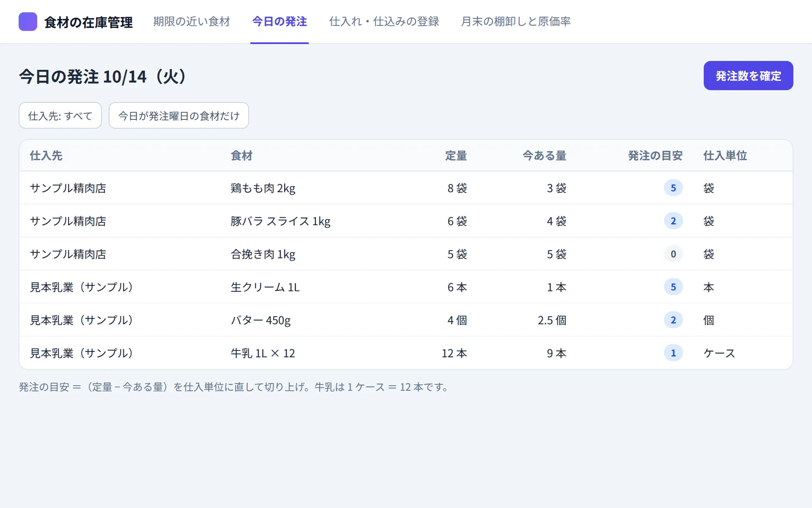Click the 発注数を確定 button

tap(748, 75)
